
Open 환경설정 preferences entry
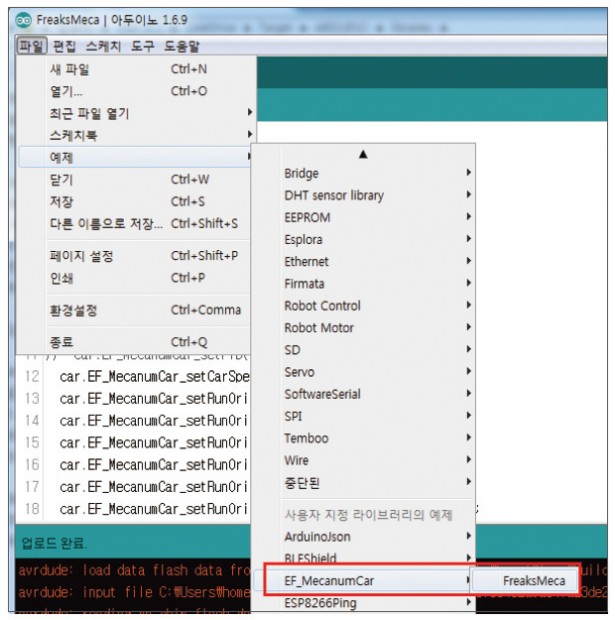(x=74, y=311)
